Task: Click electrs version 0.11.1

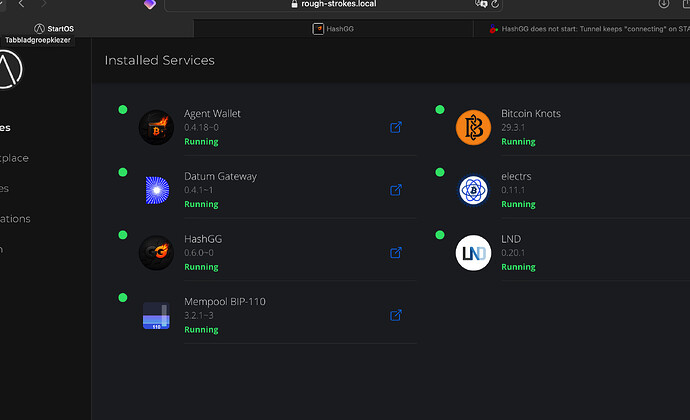Action: click(x=513, y=190)
